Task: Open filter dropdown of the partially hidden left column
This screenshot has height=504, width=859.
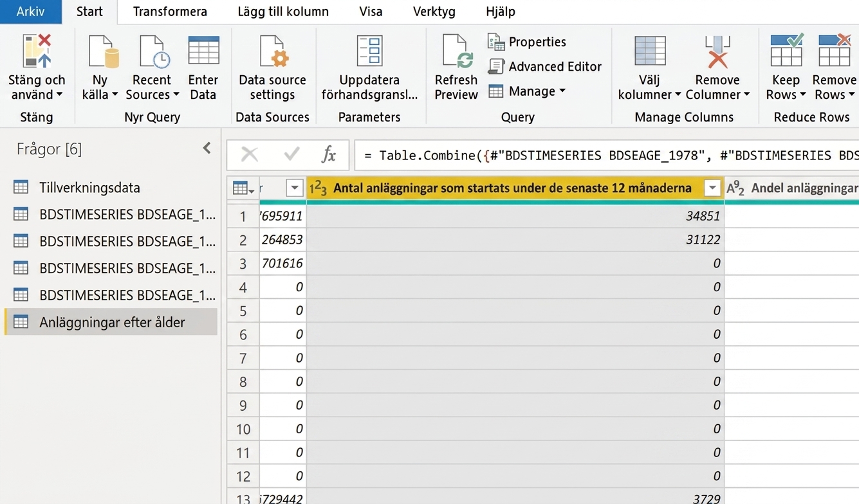Action: coord(294,188)
